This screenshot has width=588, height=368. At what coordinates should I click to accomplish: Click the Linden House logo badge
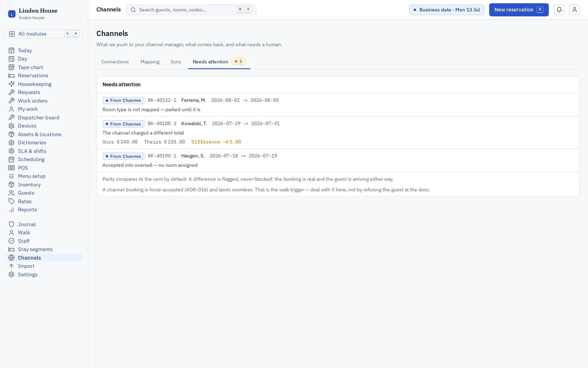pyautogui.click(x=12, y=14)
